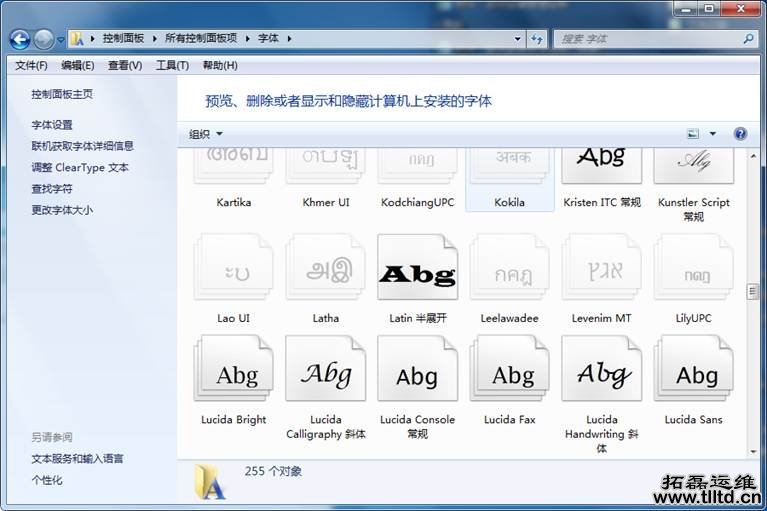Open the 组织 dropdown menu
Viewport: 767px width, 511px height.
tap(206, 134)
